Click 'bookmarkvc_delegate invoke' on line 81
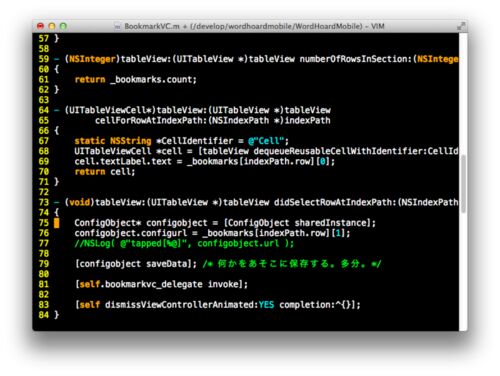Image resolution: width=500 pixels, height=376 pixels. pyautogui.click(x=172, y=284)
